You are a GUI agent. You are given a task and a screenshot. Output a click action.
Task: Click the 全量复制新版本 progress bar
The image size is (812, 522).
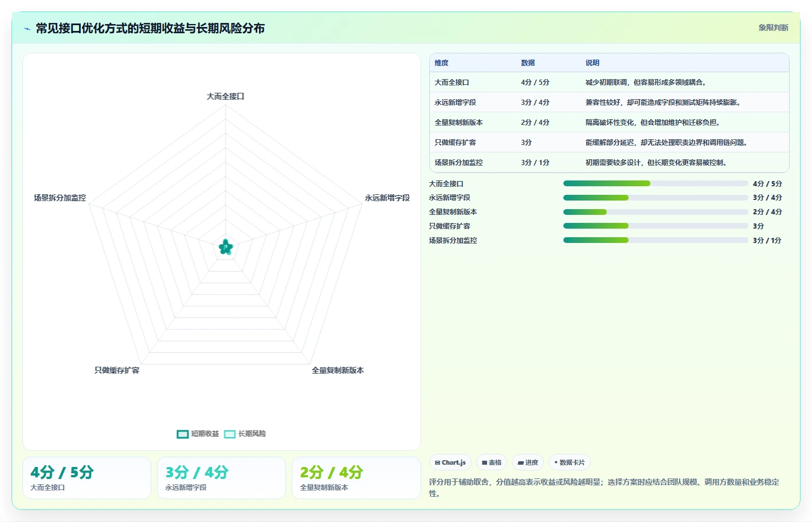pyautogui.click(x=656, y=212)
